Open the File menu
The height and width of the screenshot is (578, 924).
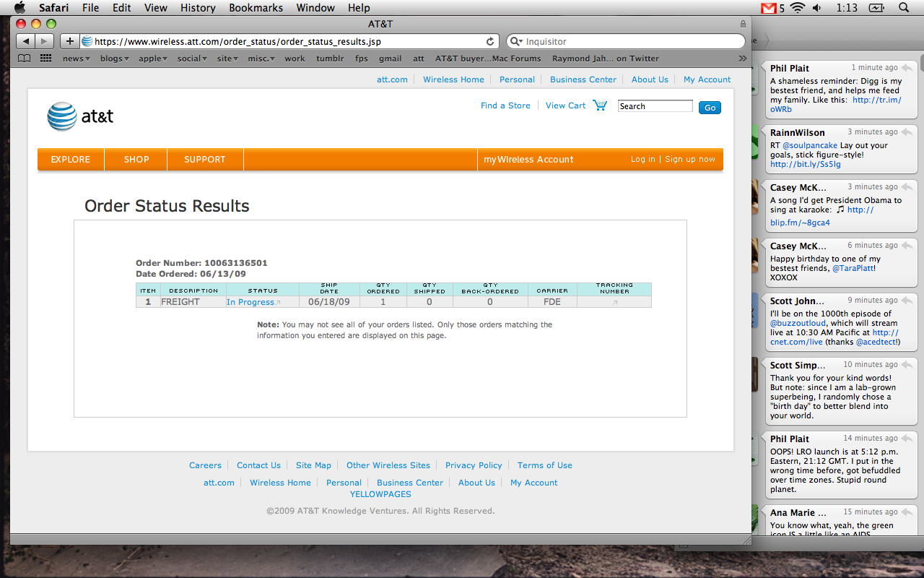91,8
